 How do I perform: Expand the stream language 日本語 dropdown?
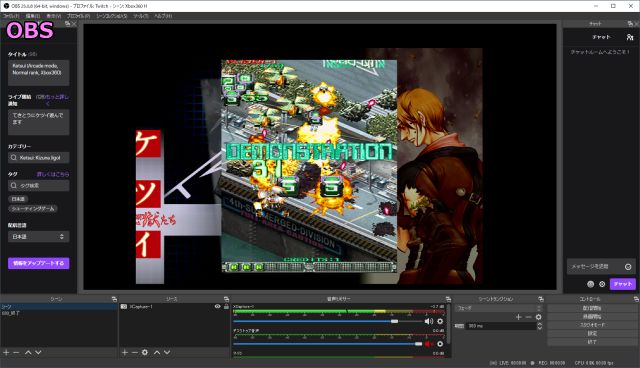38,237
